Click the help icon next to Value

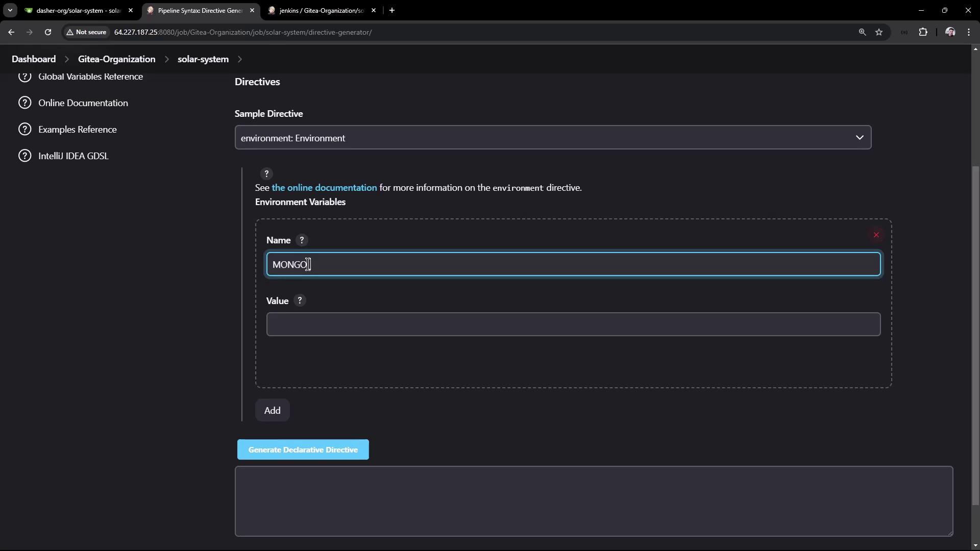click(300, 301)
